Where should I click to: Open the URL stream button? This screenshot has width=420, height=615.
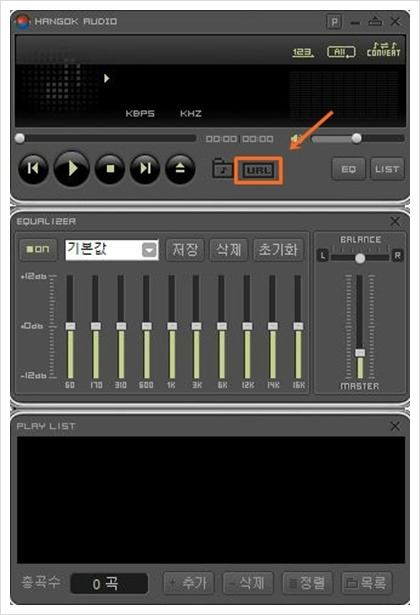[258, 170]
